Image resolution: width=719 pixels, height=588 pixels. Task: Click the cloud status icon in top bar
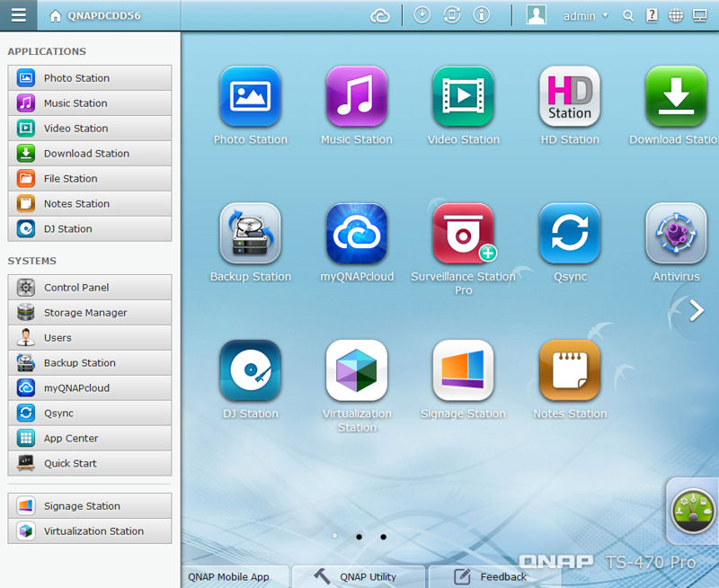380,16
